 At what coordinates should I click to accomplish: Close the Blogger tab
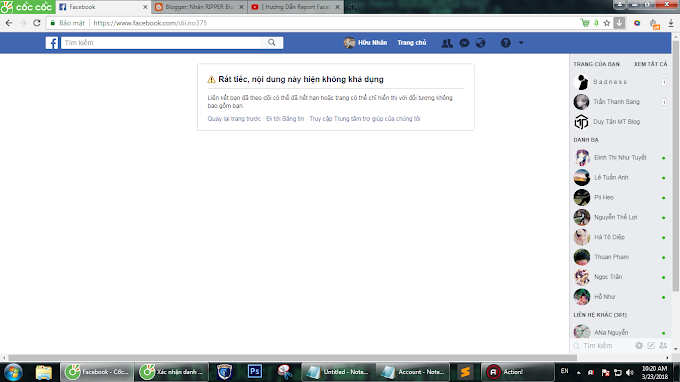pos(241,7)
